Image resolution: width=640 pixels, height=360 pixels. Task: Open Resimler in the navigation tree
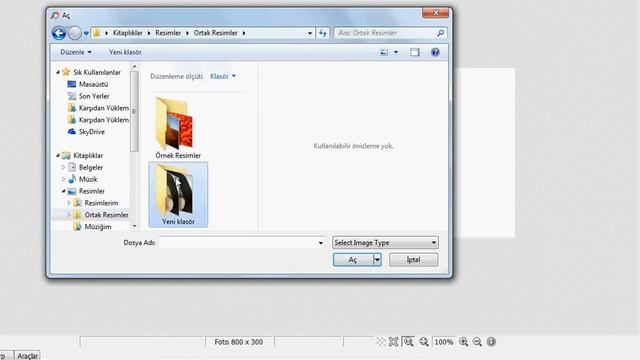pos(92,191)
